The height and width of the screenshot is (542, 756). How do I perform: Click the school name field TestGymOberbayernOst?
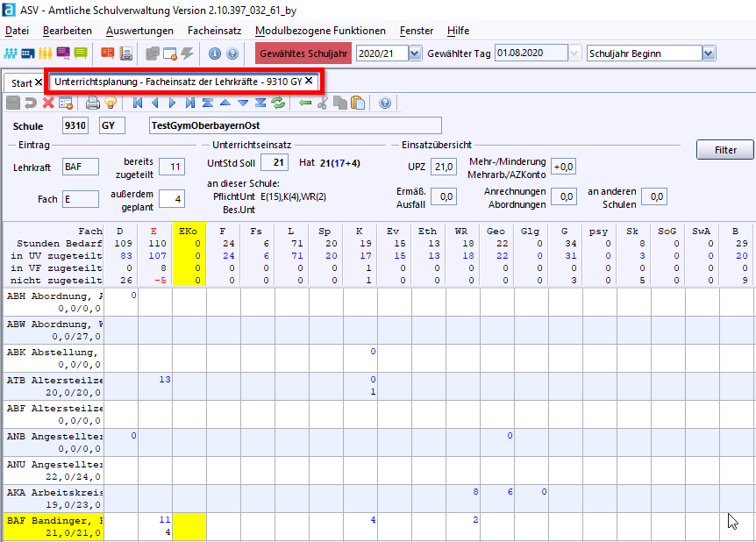(295, 126)
